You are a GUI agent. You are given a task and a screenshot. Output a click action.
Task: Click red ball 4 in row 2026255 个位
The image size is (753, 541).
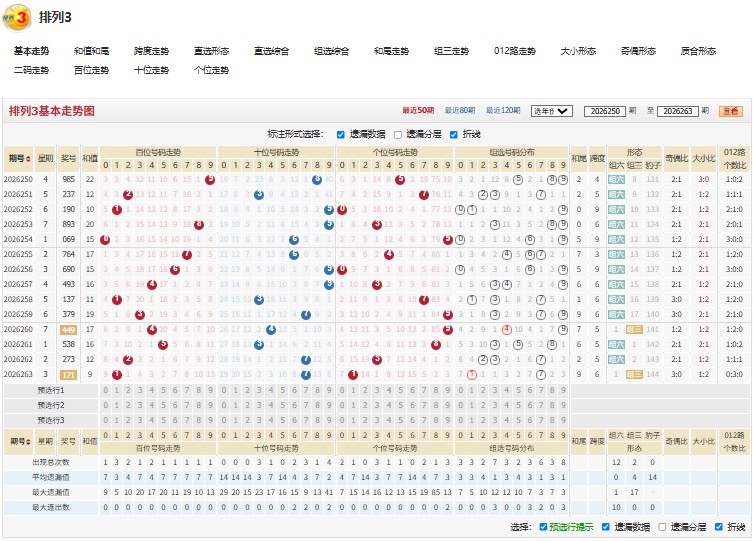click(389, 254)
